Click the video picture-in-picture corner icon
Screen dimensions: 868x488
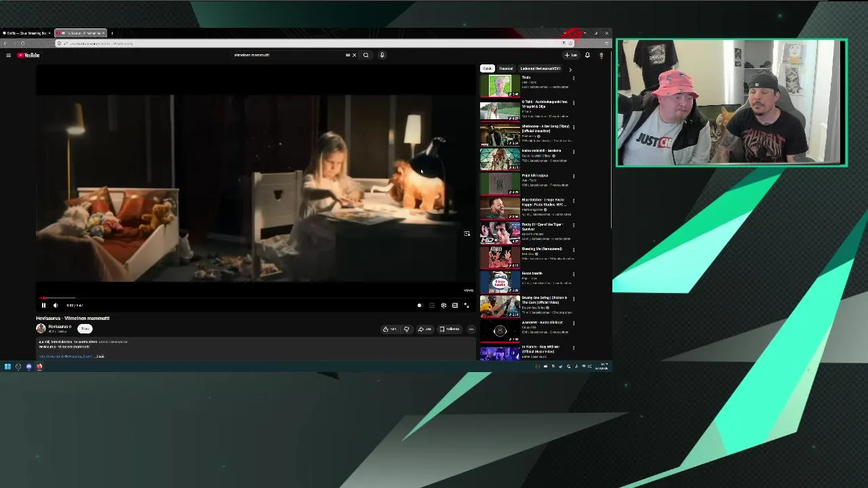click(467, 234)
